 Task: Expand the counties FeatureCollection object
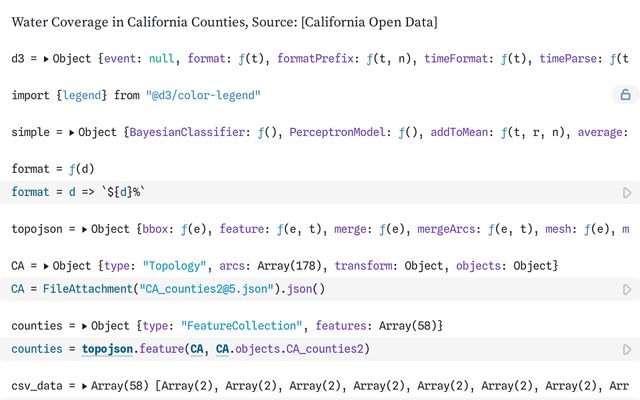pos(85,326)
